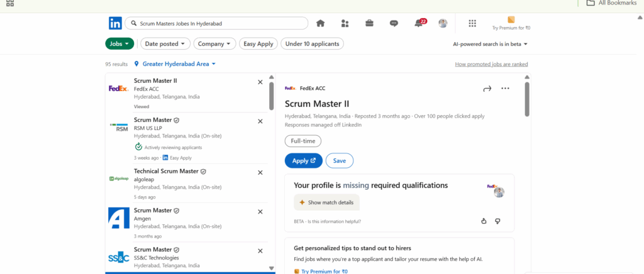
Task: Dismiss the FedEx Scrum Master II job
Action: pyautogui.click(x=260, y=82)
